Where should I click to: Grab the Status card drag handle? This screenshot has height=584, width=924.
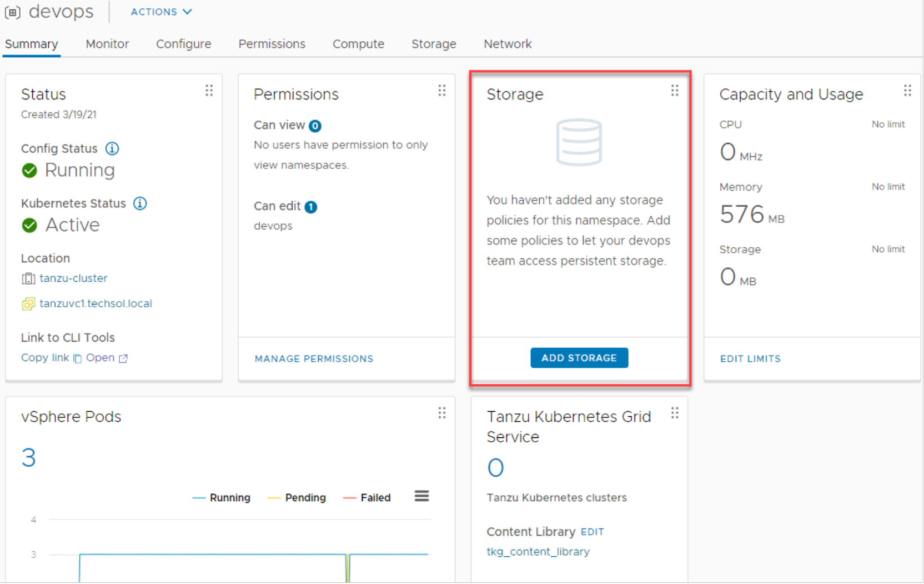click(x=209, y=91)
